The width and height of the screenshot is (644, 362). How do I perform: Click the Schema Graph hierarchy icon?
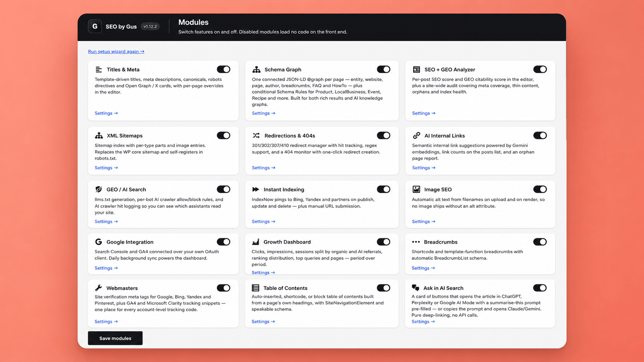[256, 70]
